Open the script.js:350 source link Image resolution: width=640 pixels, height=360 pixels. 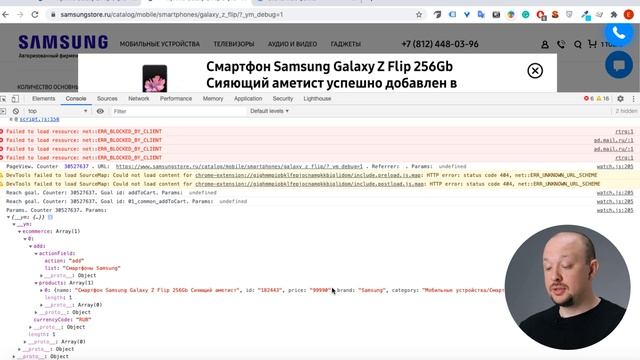(39, 119)
